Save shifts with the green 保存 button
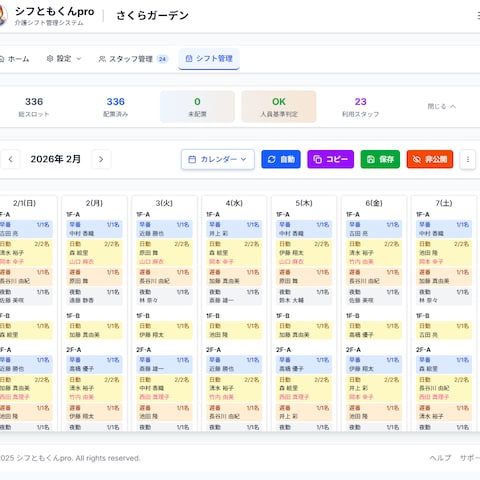The image size is (480, 480). pyautogui.click(x=380, y=159)
